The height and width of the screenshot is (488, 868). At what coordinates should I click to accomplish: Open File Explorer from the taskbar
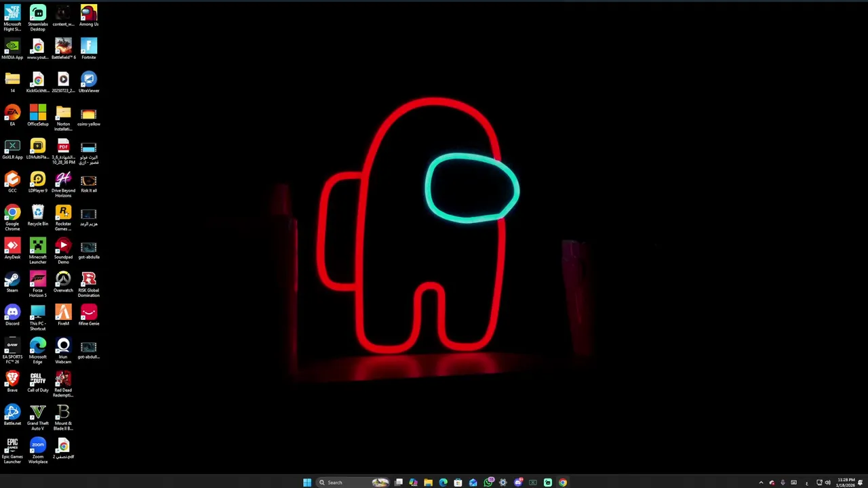point(428,483)
